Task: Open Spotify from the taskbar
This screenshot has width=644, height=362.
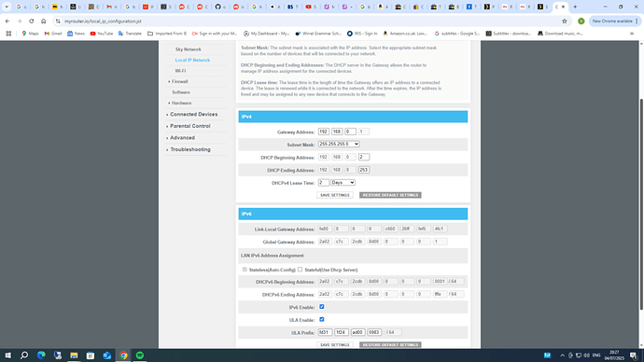Action: click(x=140, y=355)
